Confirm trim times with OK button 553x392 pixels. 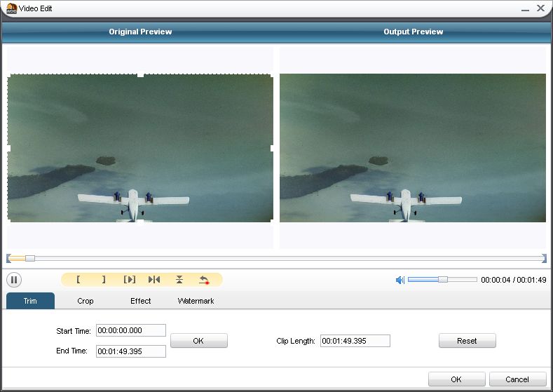199,341
